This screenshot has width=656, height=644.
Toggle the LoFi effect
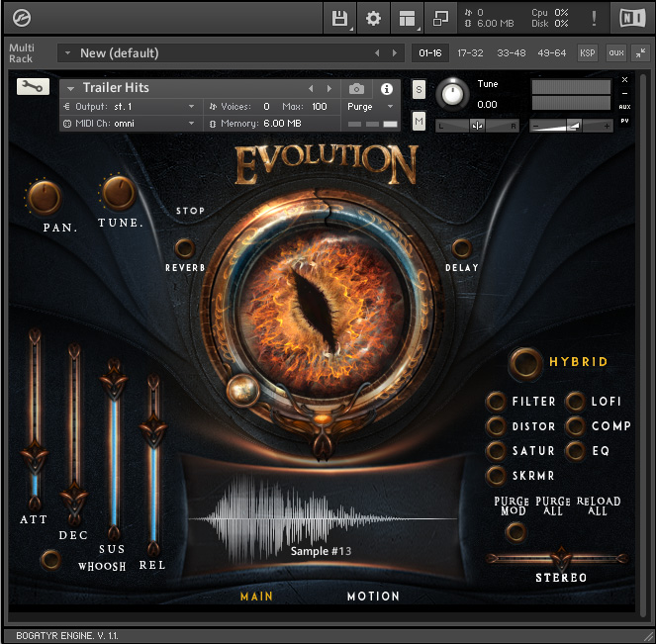point(575,402)
